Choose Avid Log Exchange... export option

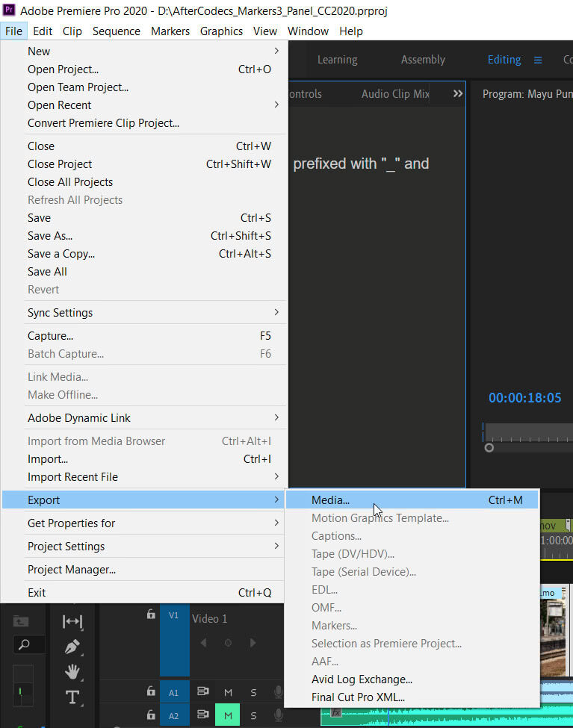412,679
